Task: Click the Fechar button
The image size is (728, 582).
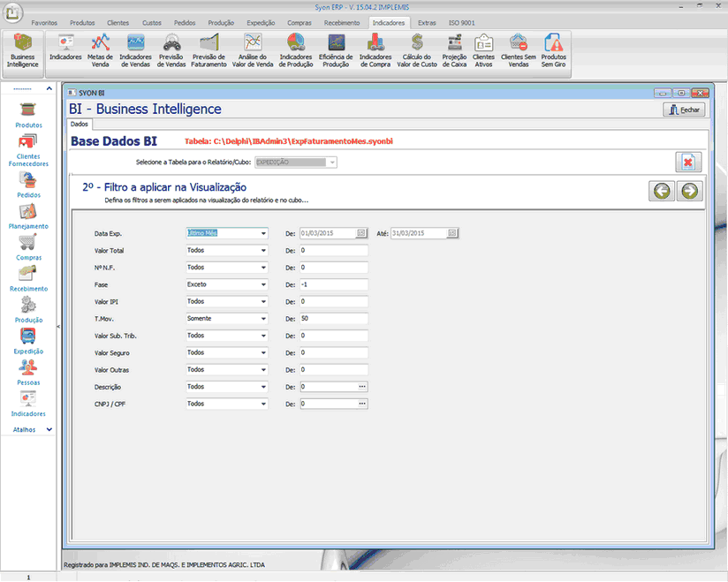Action: point(684,110)
